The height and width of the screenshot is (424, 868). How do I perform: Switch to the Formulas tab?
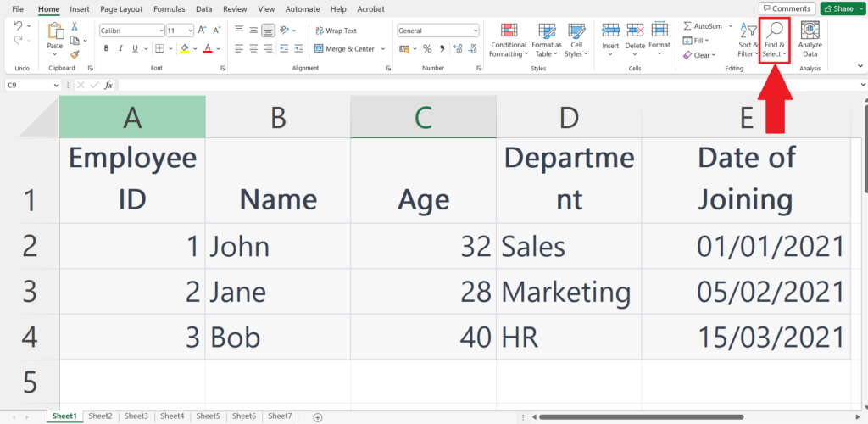point(170,8)
